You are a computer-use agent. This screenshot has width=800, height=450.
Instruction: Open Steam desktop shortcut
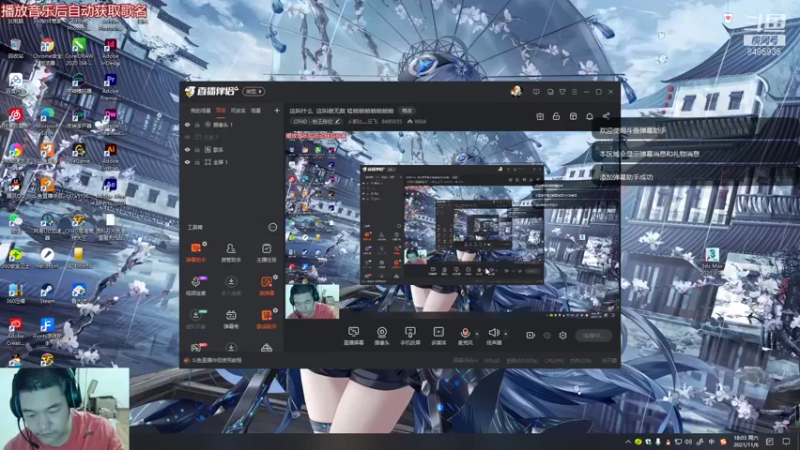pyautogui.click(x=47, y=293)
